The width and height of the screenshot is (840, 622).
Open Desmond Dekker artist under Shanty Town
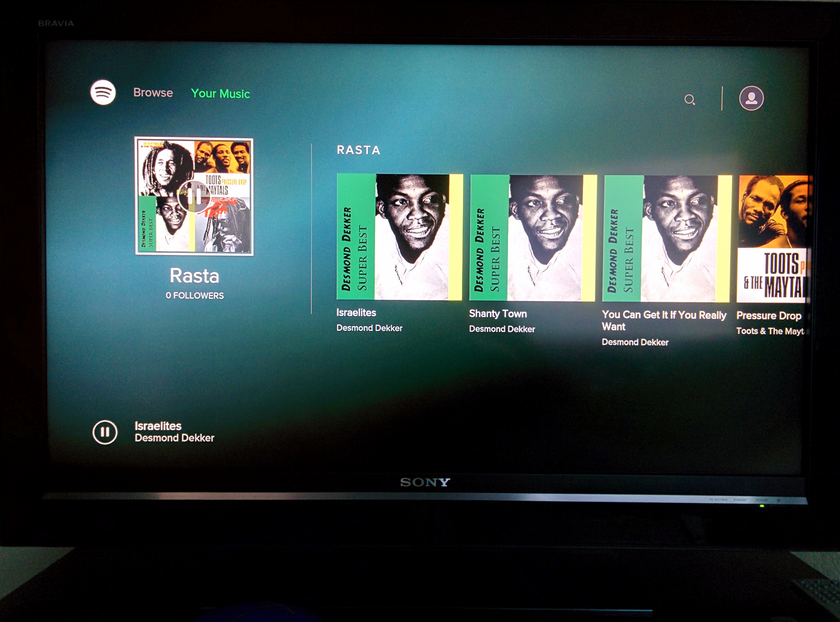[x=502, y=329]
